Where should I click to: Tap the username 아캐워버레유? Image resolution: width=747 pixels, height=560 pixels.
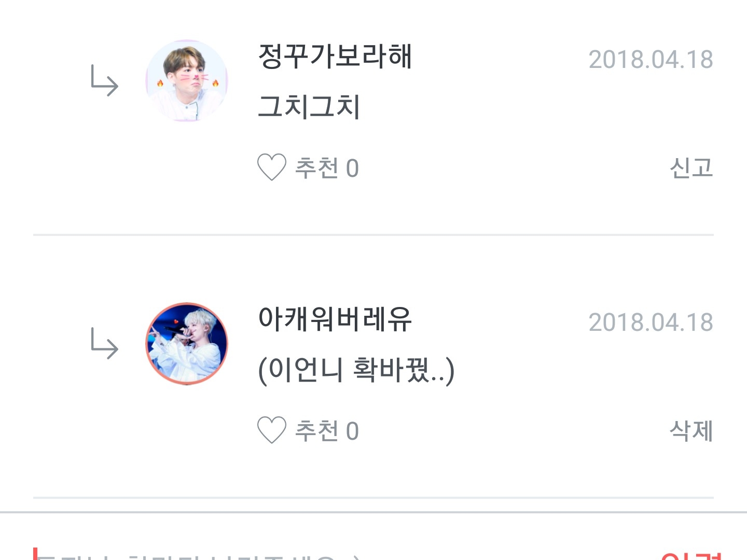click(x=335, y=319)
